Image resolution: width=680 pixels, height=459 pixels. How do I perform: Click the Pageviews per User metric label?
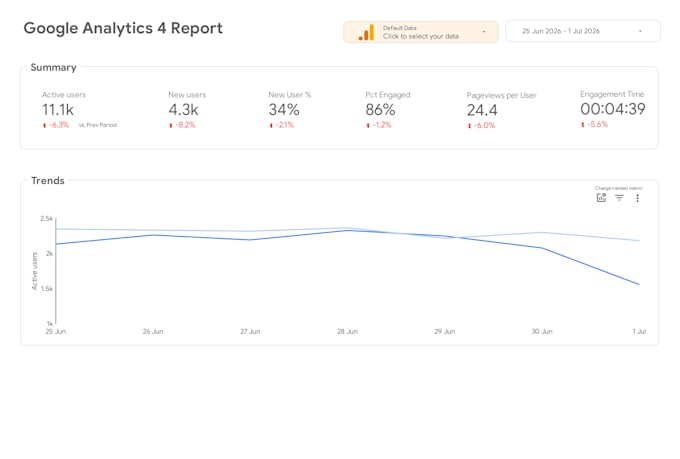point(501,95)
